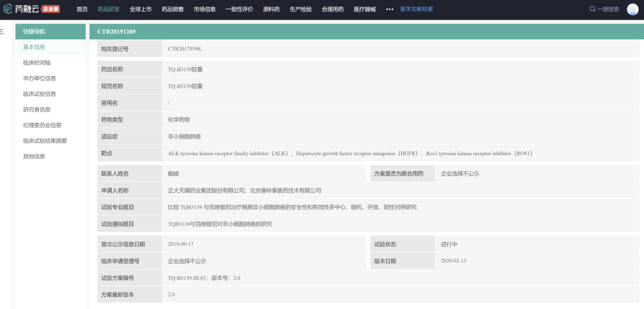The image size is (644, 309).
Task: Expand the more options ellipsis menu
Action: pos(389,9)
